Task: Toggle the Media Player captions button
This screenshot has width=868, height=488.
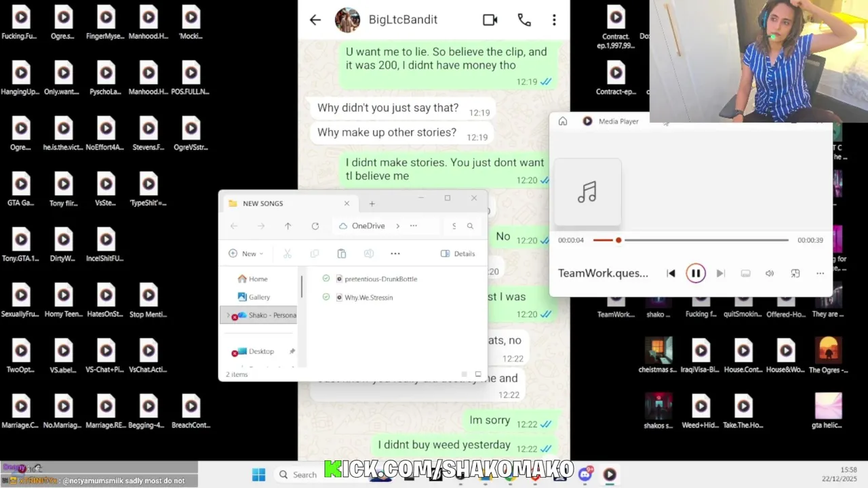Action: click(745, 273)
